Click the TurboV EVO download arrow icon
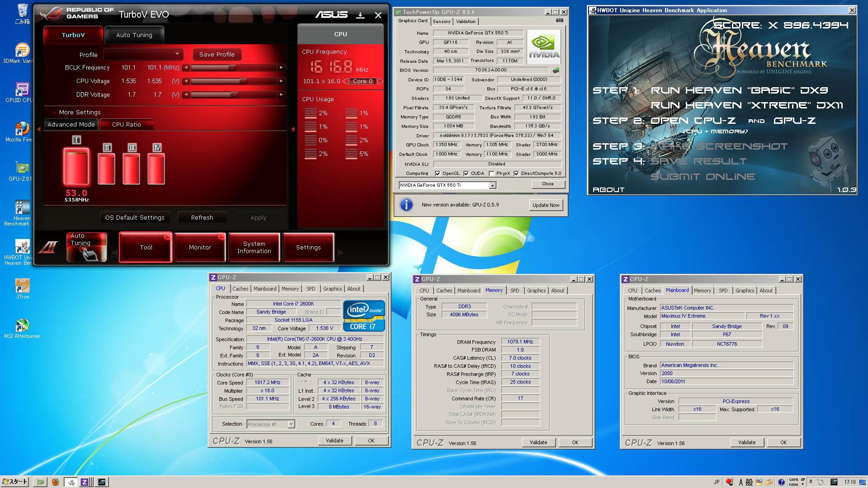 coord(360,15)
